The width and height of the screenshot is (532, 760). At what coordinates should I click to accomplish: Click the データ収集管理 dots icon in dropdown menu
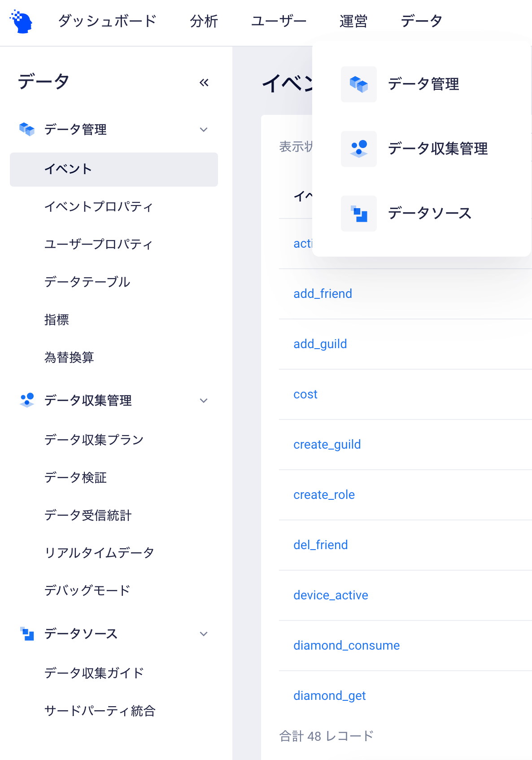(359, 149)
